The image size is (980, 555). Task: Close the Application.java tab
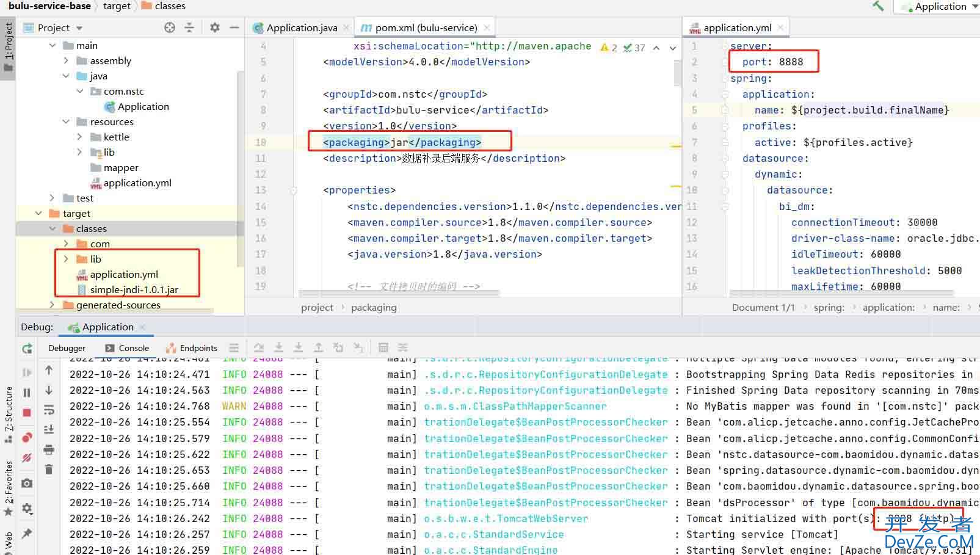pos(346,27)
